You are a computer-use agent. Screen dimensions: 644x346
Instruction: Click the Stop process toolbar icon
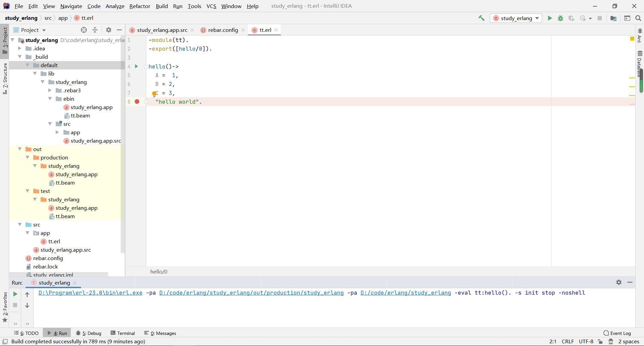pos(600,18)
